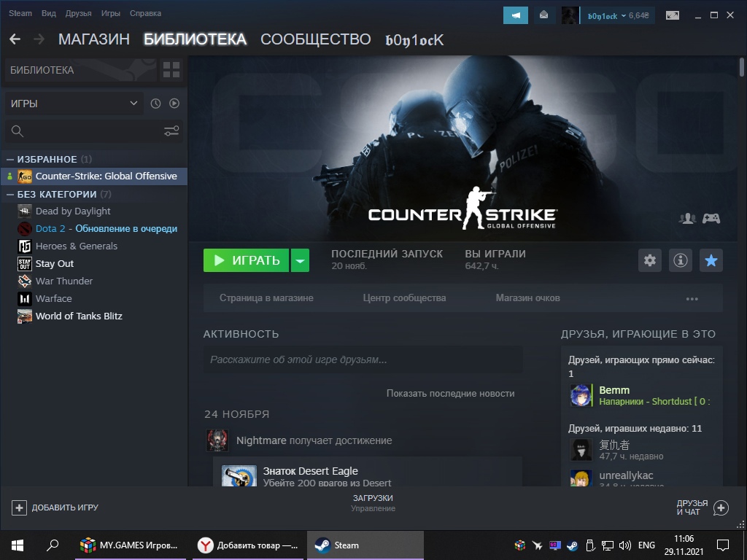Viewport: 747px width, 560px height.
Task: Open announcements megaphone icon
Action: pos(516,15)
